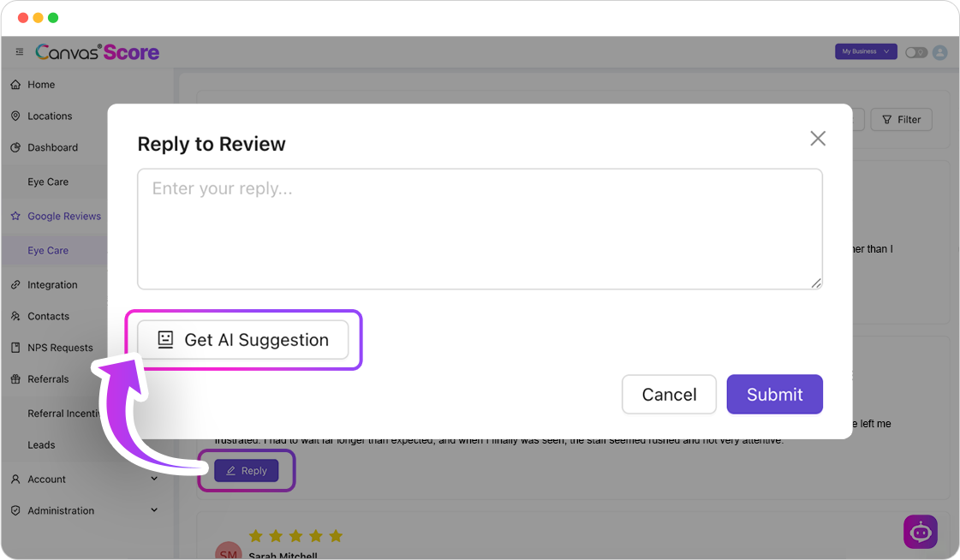Go to Home in the sidebar
This screenshot has width=960, height=560.
[x=41, y=85]
